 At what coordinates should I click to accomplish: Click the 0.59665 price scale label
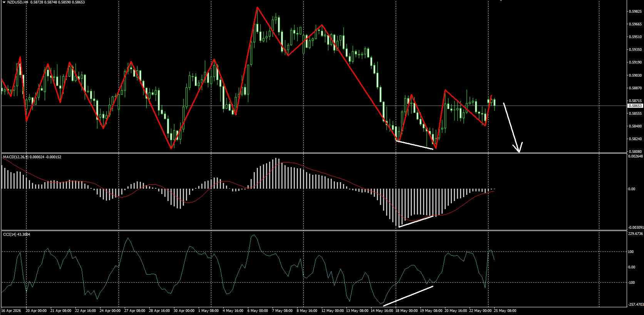tap(635, 24)
